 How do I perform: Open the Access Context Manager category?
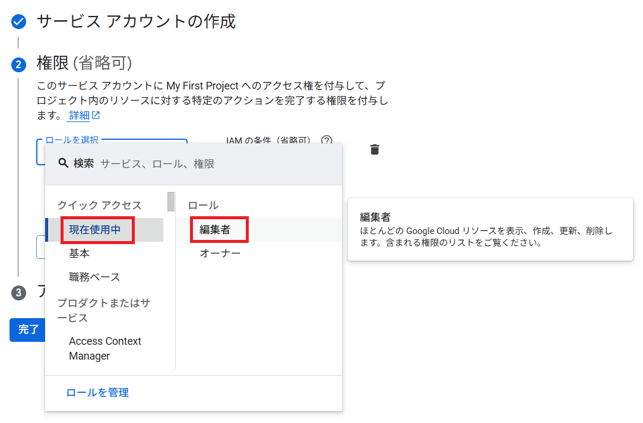coord(105,348)
